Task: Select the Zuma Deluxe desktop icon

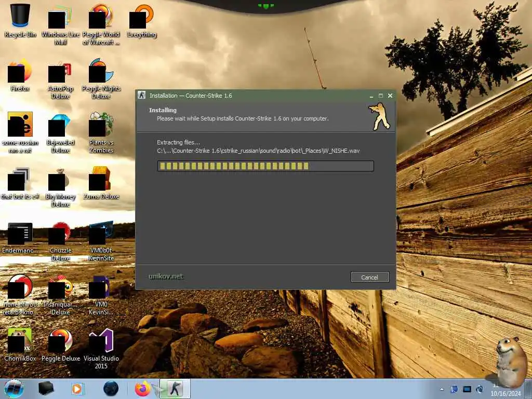Action: [101, 183]
